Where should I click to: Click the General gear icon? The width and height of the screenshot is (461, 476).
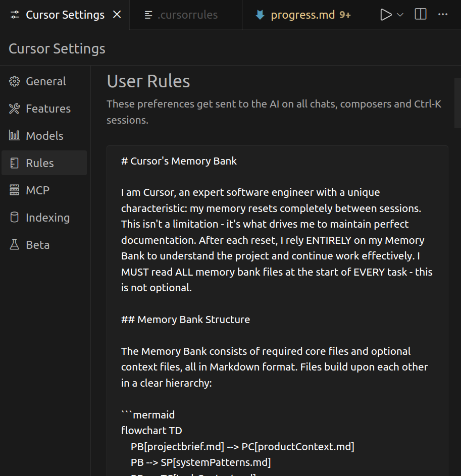click(14, 81)
